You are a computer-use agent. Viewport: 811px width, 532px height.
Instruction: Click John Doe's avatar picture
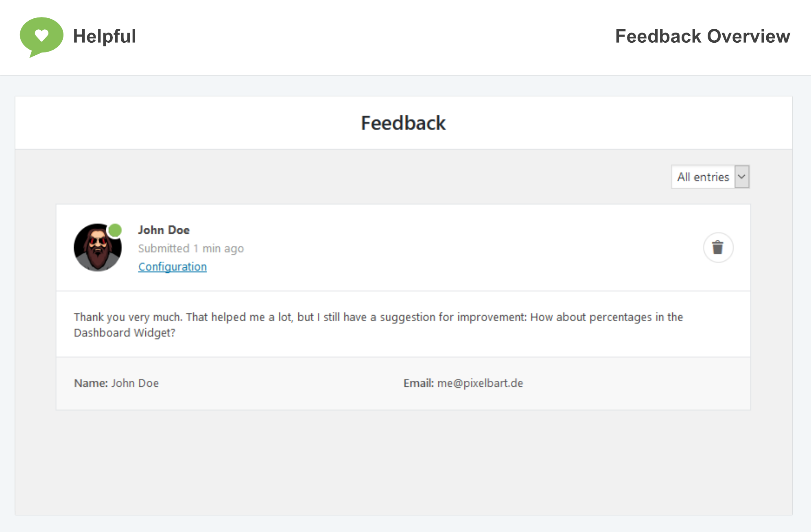pos(98,247)
